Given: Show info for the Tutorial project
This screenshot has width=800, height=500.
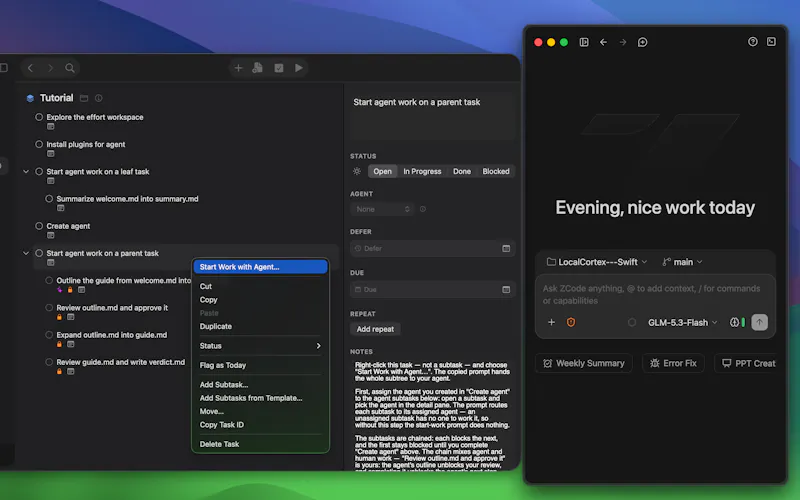Looking at the screenshot, I should [x=98, y=98].
